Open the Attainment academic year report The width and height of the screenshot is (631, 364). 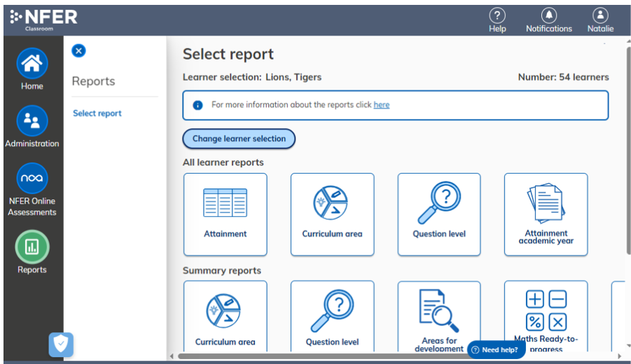tap(546, 214)
